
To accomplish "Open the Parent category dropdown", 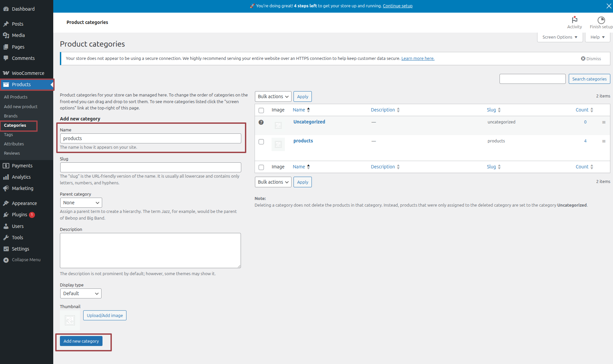I will [81, 203].
